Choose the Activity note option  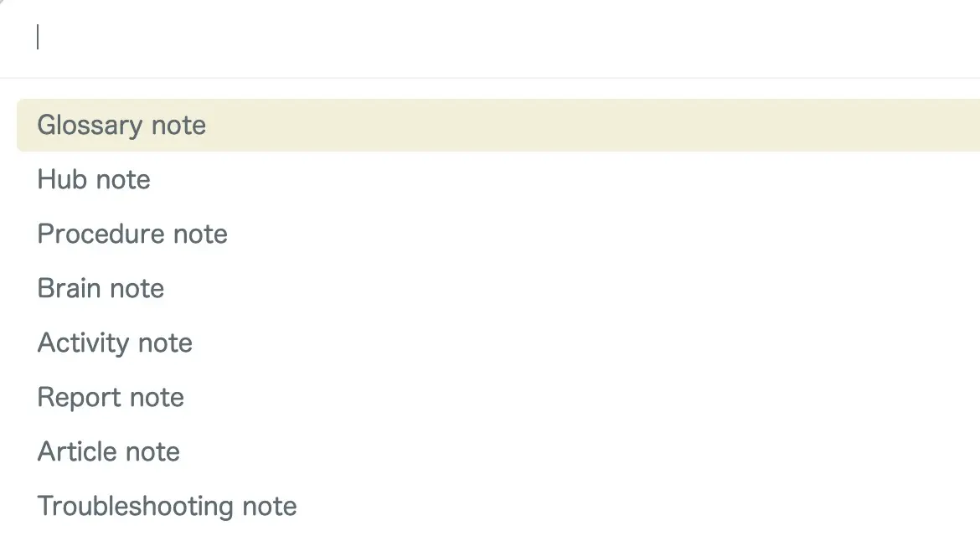115,343
